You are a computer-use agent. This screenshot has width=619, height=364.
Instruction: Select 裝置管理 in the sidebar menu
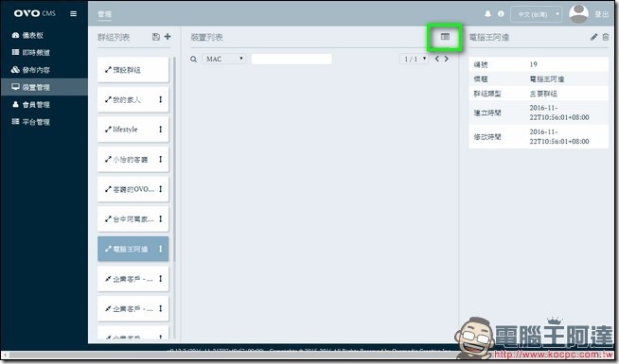(44, 87)
